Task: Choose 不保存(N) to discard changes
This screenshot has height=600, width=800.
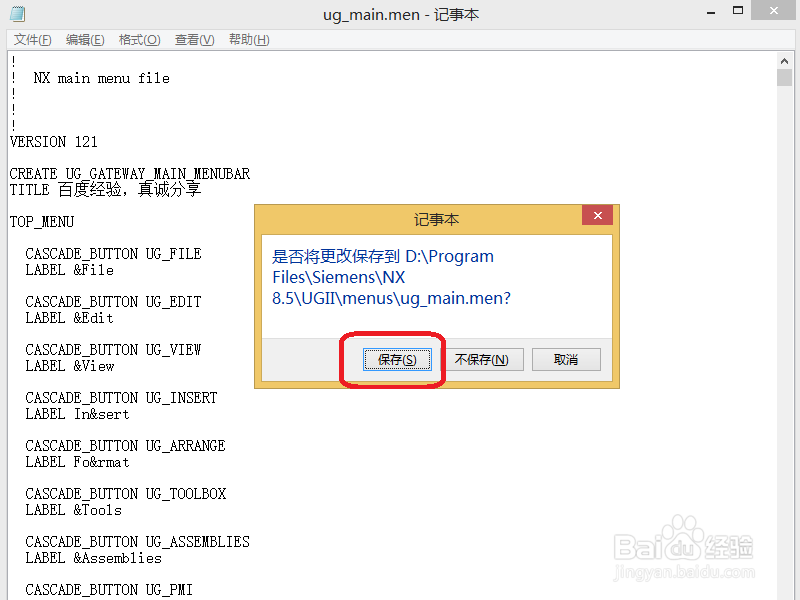Action: (x=481, y=360)
